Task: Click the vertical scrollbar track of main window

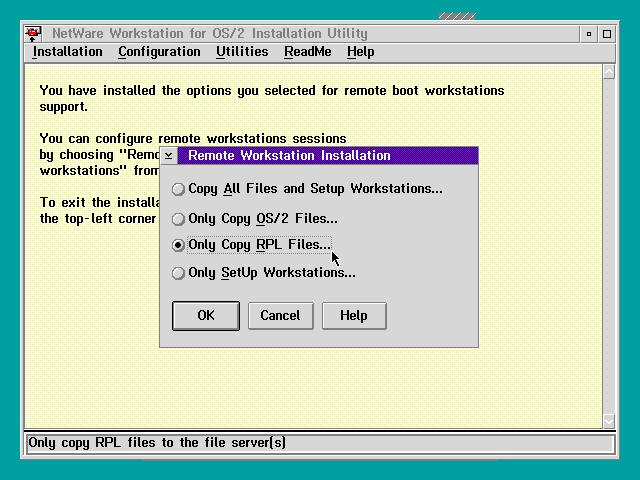Action: 609,247
